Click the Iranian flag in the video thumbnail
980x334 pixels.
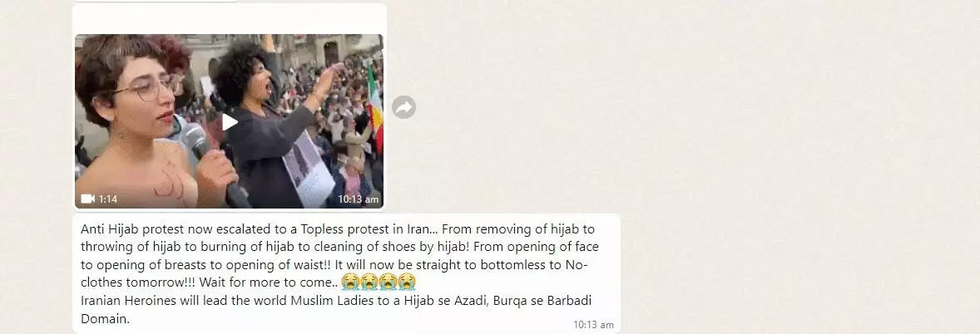pos(375,106)
